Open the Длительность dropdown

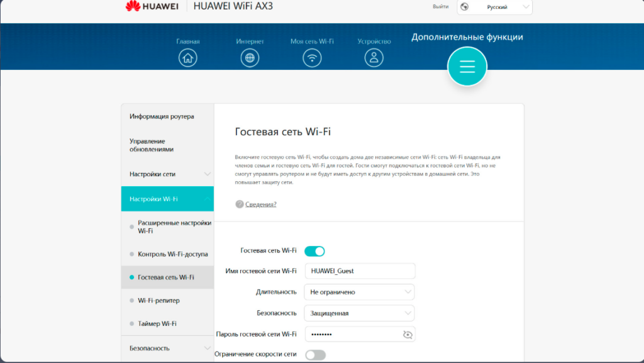click(x=359, y=292)
